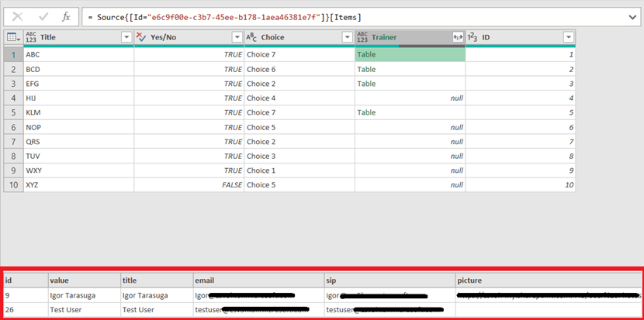Open ID column filter dropdown
The image size is (644, 320).
click(x=569, y=37)
